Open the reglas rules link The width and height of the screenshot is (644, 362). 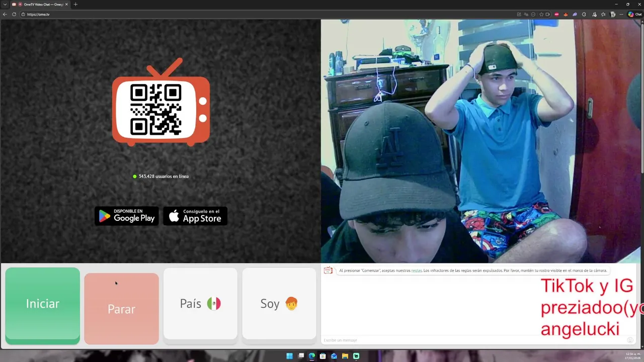click(x=417, y=270)
